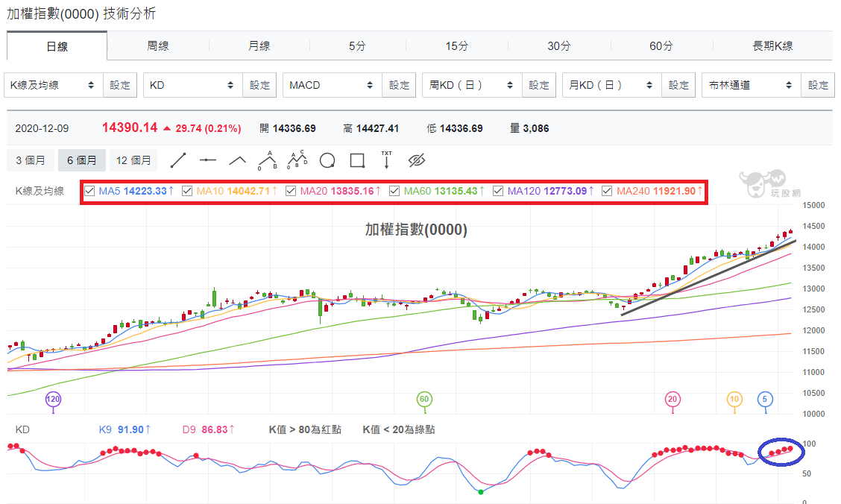
Task: Select the 3 個月 range button
Action: pyautogui.click(x=31, y=160)
